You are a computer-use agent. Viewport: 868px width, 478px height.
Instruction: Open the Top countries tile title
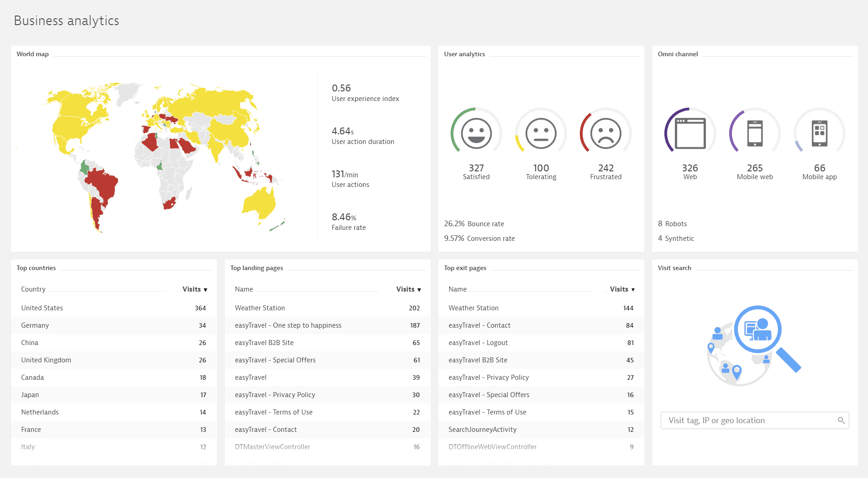click(36, 268)
